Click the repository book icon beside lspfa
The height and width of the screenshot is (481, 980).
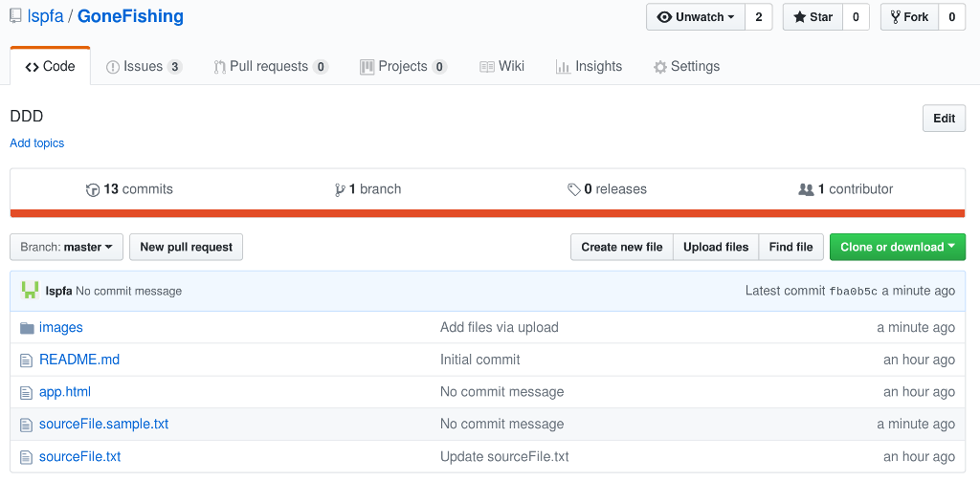(x=15, y=17)
